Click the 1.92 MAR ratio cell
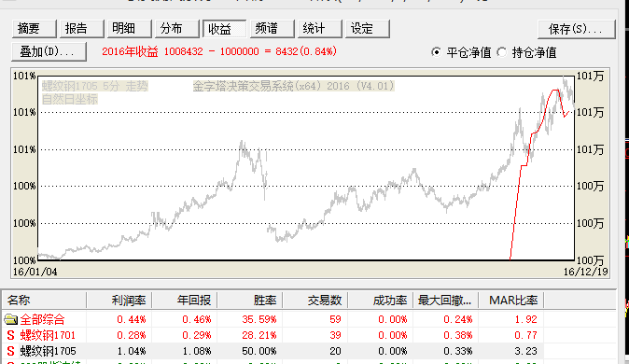Viewport: 629px width, 364px height. click(526, 319)
